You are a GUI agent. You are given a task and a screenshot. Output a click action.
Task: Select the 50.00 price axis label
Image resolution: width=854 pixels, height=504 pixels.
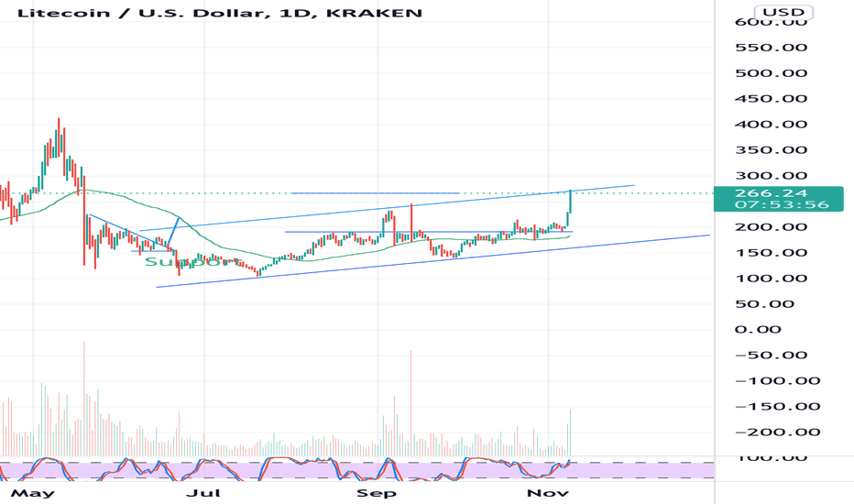coord(765,304)
